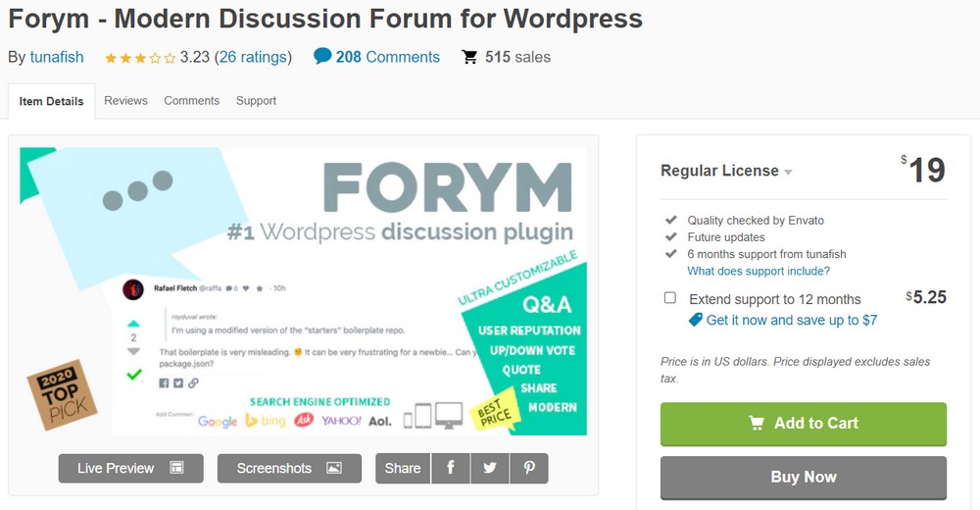Click the Buy Now button

(804, 478)
